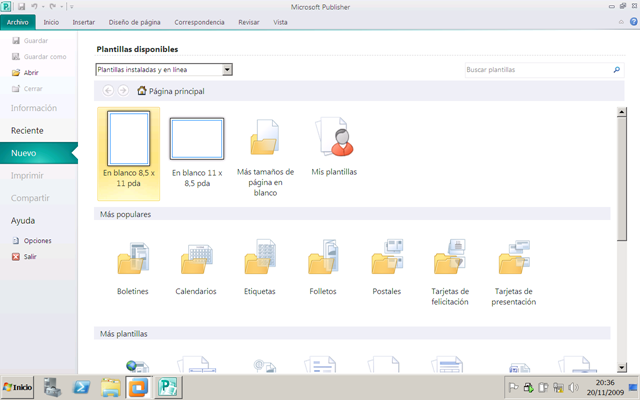Image resolution: width=640 pixels, height=400 pixels.
Task: Go to Página principal home link
Action: tap(171, 91)
